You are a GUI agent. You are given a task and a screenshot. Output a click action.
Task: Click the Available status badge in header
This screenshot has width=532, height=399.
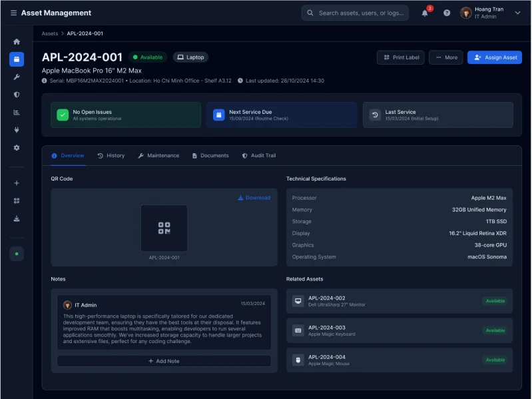pyautogui.click(x=148, y=57)
